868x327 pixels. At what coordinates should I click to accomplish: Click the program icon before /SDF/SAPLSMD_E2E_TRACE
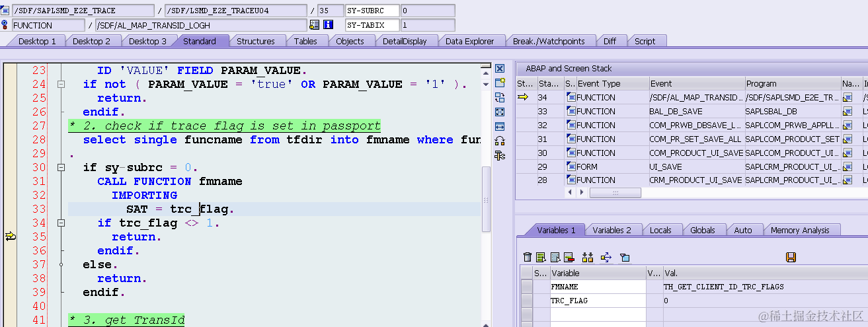point(5,11)
